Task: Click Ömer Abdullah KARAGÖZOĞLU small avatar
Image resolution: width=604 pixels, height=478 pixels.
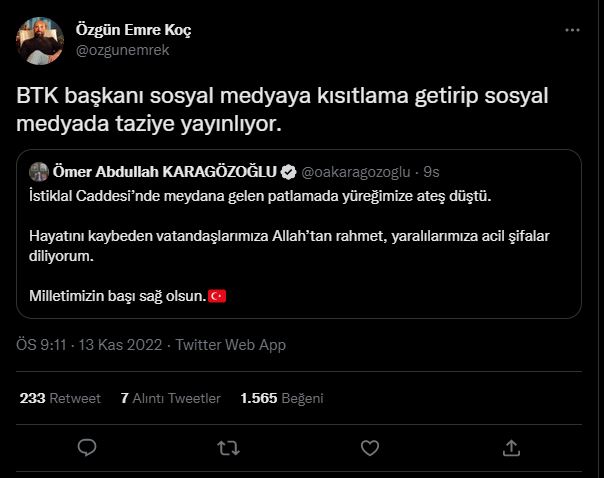Action: pos(40,170)
